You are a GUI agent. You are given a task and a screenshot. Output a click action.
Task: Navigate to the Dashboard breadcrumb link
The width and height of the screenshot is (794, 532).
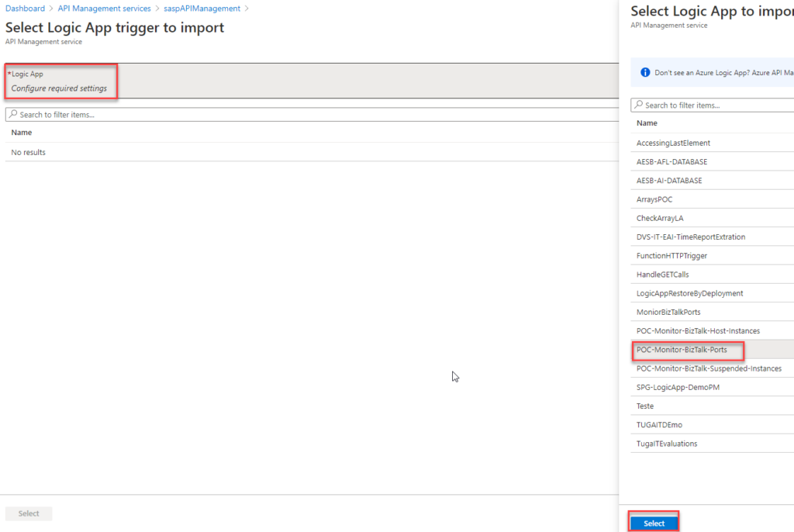[x=24, y=9]
